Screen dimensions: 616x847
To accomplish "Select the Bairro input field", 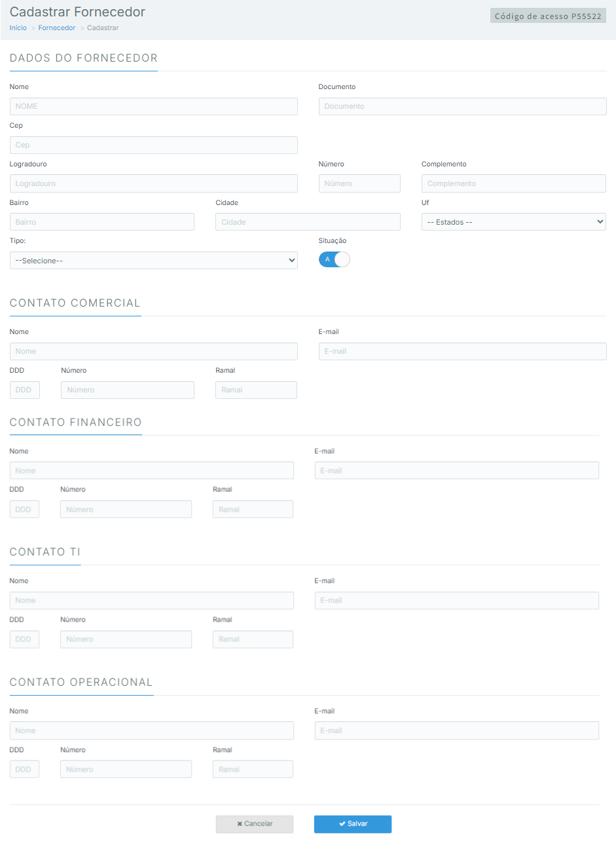I will coord(102,222).
